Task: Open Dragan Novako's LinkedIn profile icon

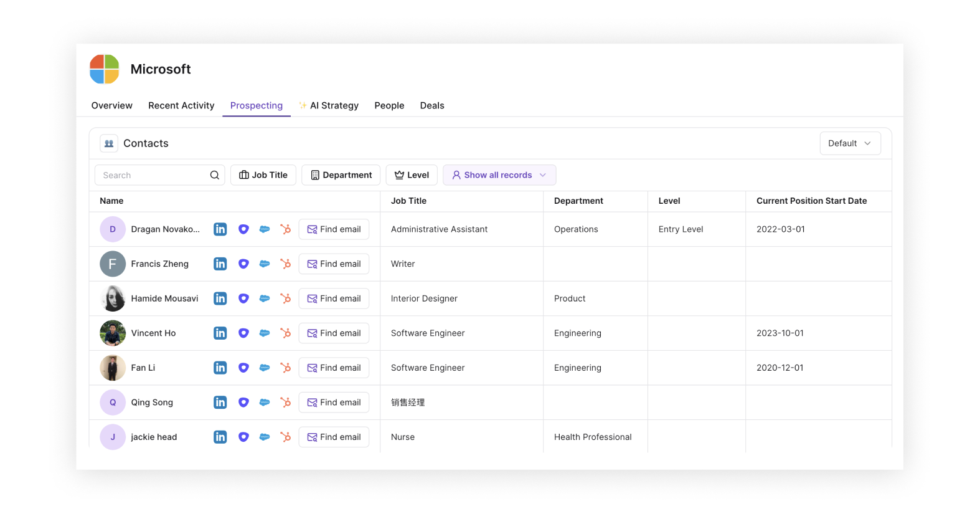Action: (x=220, y=229)
